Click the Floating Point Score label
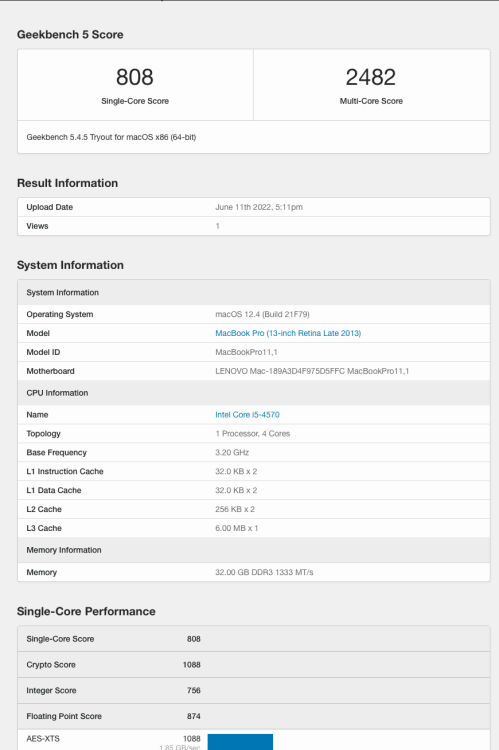499x750 pixels. (x=64, y=716)
